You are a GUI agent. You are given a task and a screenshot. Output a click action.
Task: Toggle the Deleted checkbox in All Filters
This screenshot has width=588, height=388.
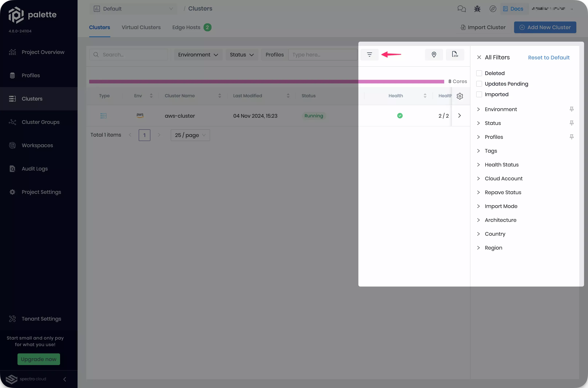point(479,73)
